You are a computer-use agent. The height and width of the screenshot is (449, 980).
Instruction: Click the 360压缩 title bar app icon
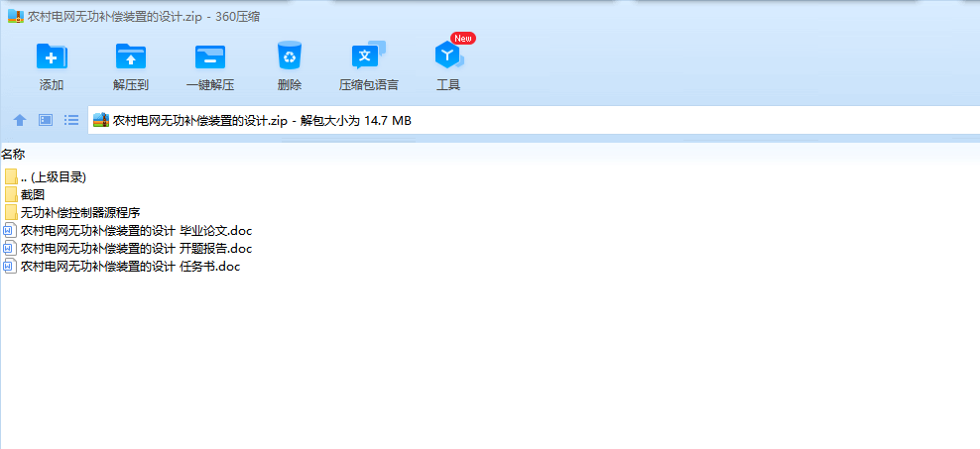16,16
